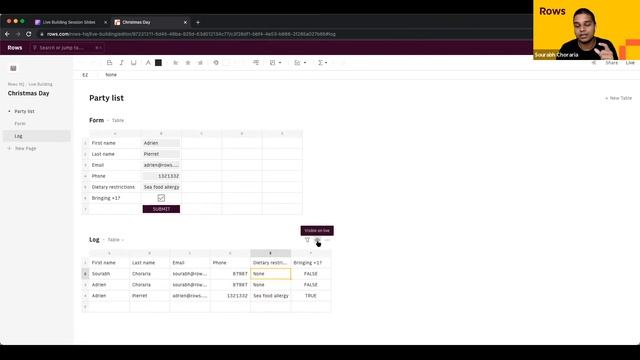Click the sidebar toggle panel icon
The width and height of the screenshot is (640, 360).
tap(13, 68)
